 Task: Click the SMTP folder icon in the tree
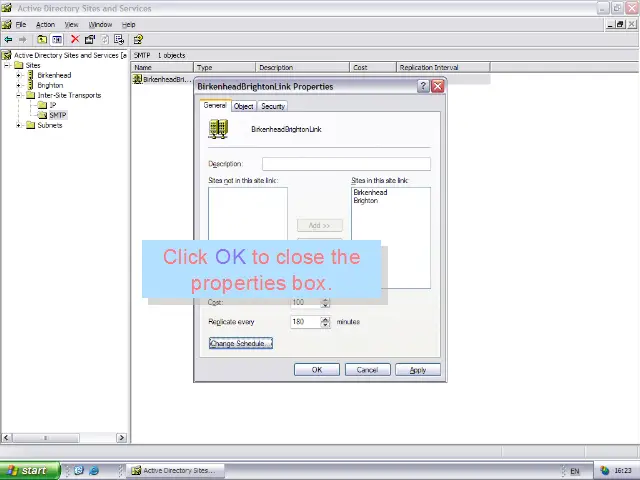pyautogui.click(x=42, y=115)
